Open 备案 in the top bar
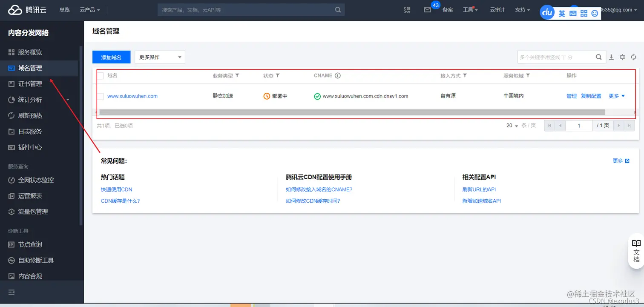This screenshot has width=644, height=307. point(448,10)
